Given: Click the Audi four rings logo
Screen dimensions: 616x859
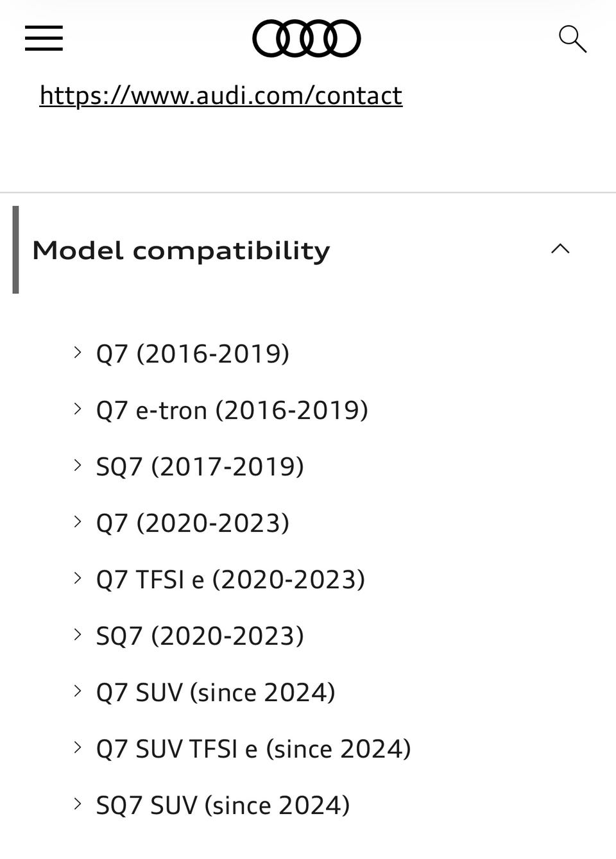Looking at the screenshot, I should [306, 38].
